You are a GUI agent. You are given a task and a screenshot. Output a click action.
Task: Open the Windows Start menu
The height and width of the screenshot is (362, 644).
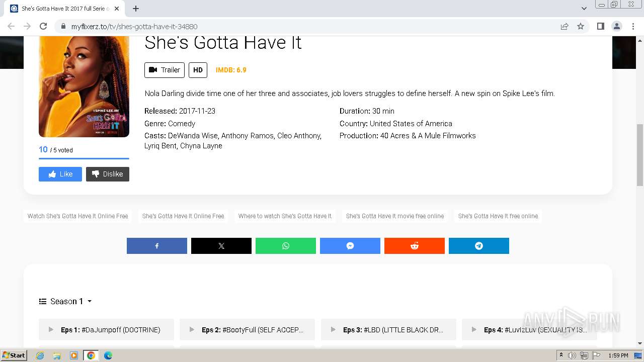(x=14, y=355)
